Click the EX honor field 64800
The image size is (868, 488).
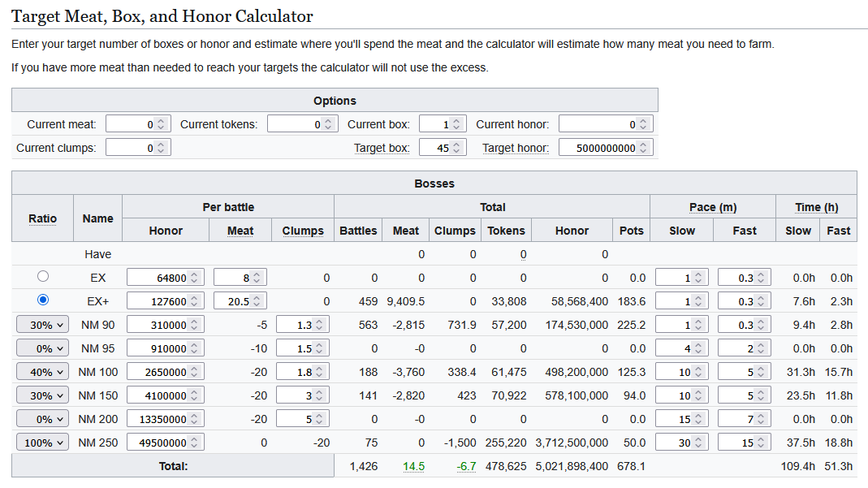pyautogui.click(x=166, y=277)
